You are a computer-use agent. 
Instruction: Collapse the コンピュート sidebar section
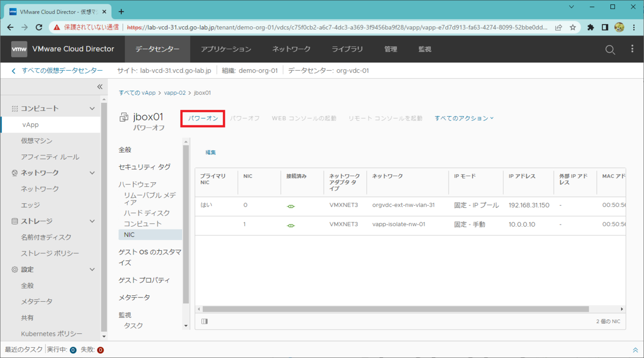[92, 108]
